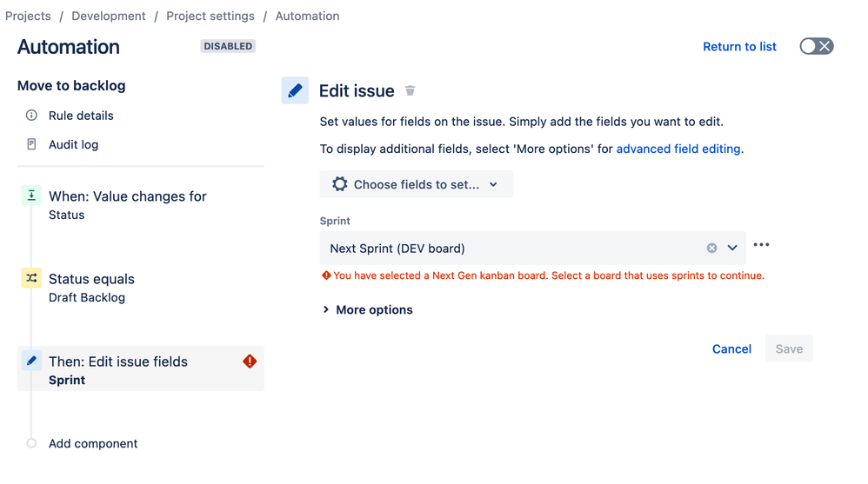Click the Return to list link
868x484 pixels.
click(739, 46)
